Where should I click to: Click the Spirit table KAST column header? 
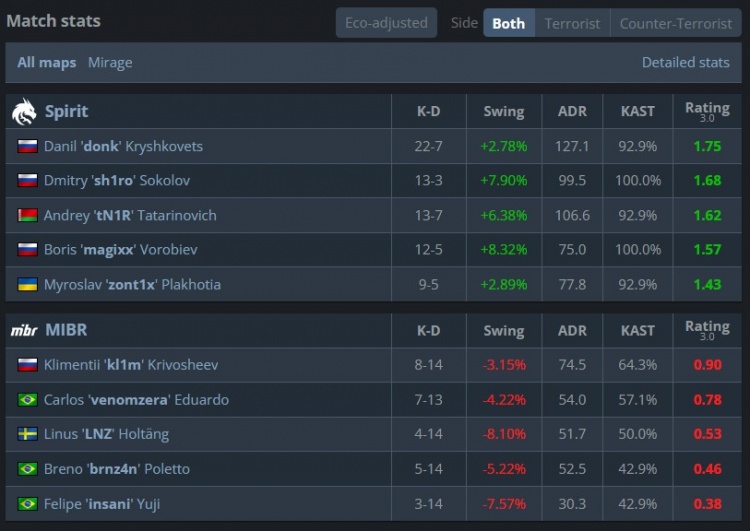pyautogui.click(x=638, y=111)
